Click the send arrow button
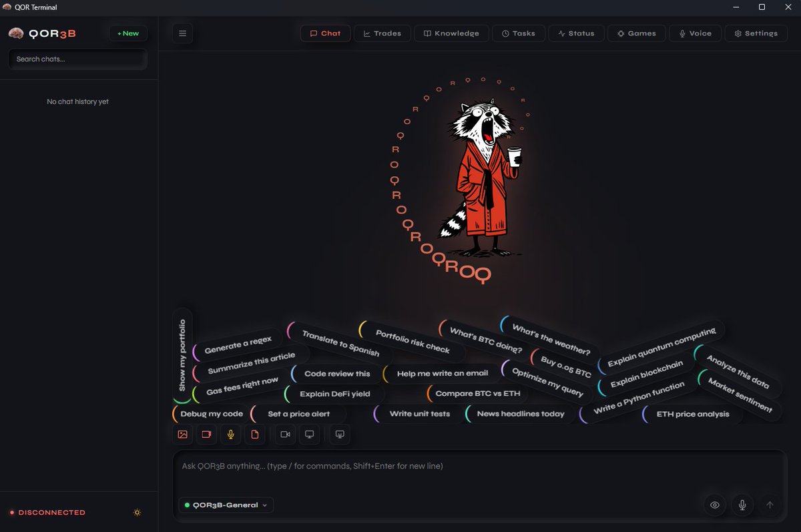 click(770, 505)
